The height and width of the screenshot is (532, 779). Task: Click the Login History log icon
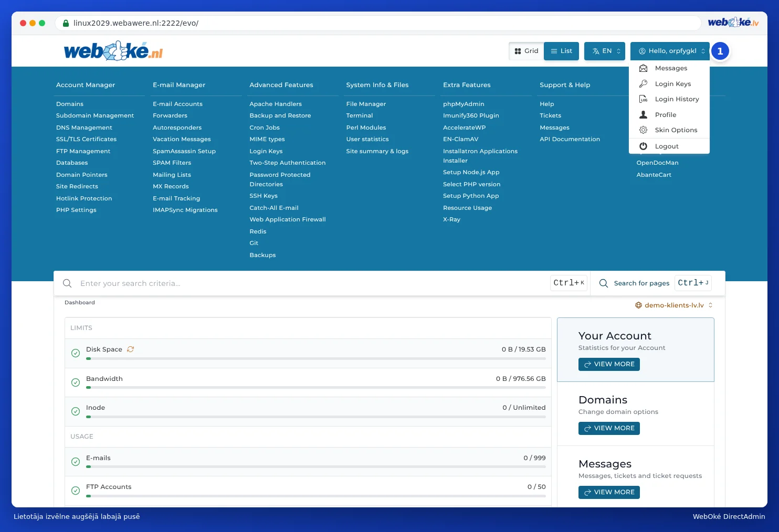click(643, 99)
